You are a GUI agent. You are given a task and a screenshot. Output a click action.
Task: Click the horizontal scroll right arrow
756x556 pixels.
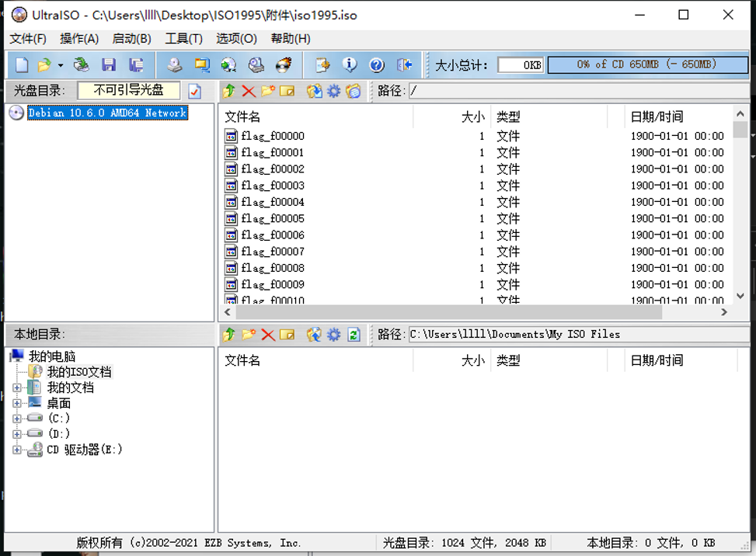click(723, 312)
